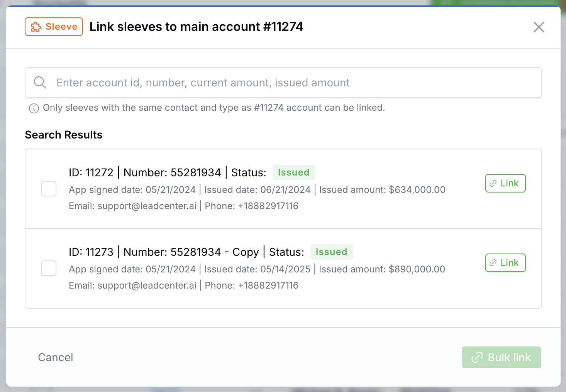The image size is (566, 392).
Task: Link sleeve with $634,000.00 issued amount
Action: pos(505,183)
